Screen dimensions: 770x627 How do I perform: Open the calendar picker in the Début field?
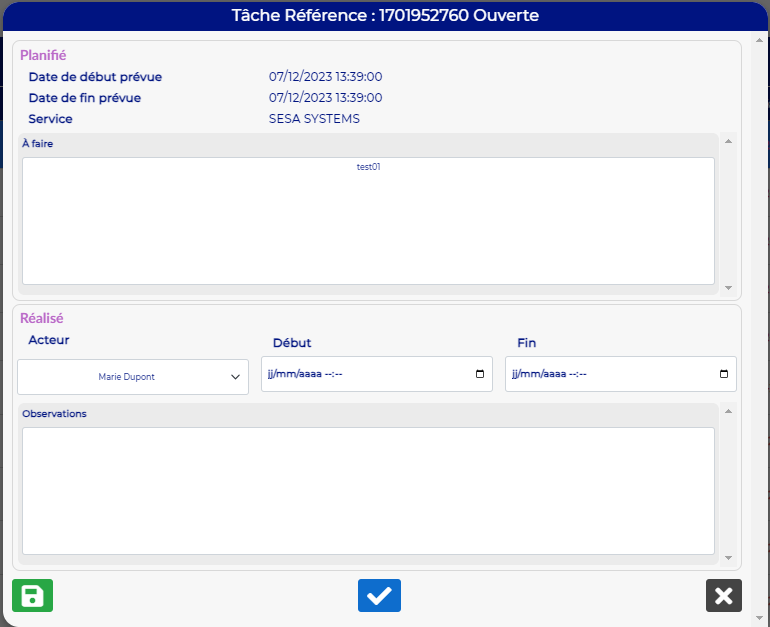pos(480,374)
